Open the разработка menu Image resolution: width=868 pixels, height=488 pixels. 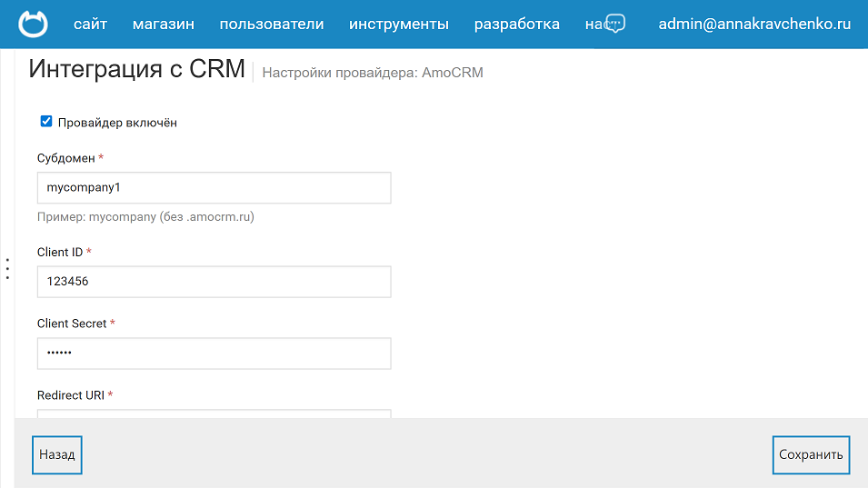click(516, 25)
